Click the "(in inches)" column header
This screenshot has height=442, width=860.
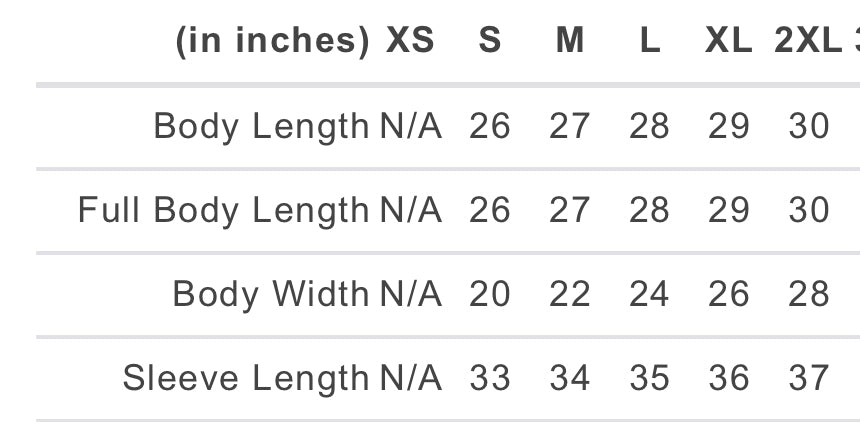coord(272,41)
